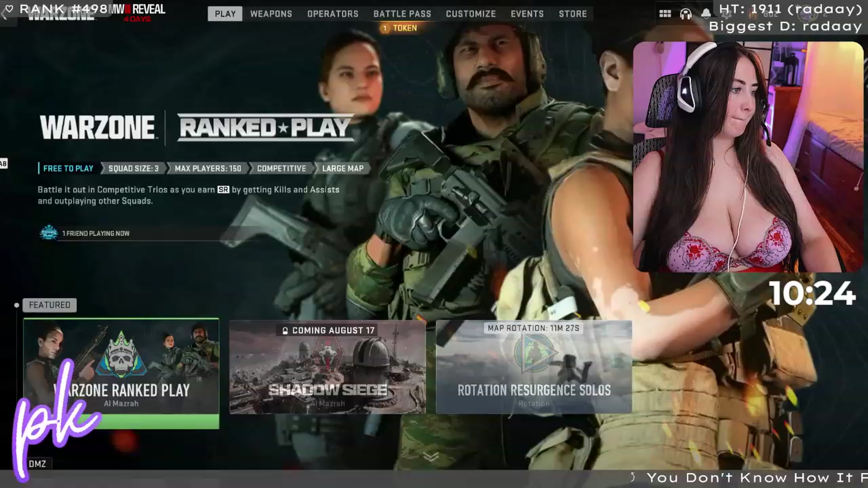
Task: Click the FREE TO PLAY tag
Action: coord(68,169)
